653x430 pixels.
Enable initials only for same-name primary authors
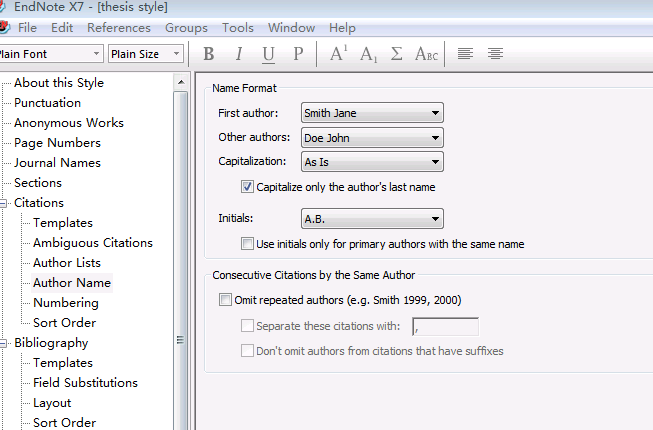click(247, 244)
